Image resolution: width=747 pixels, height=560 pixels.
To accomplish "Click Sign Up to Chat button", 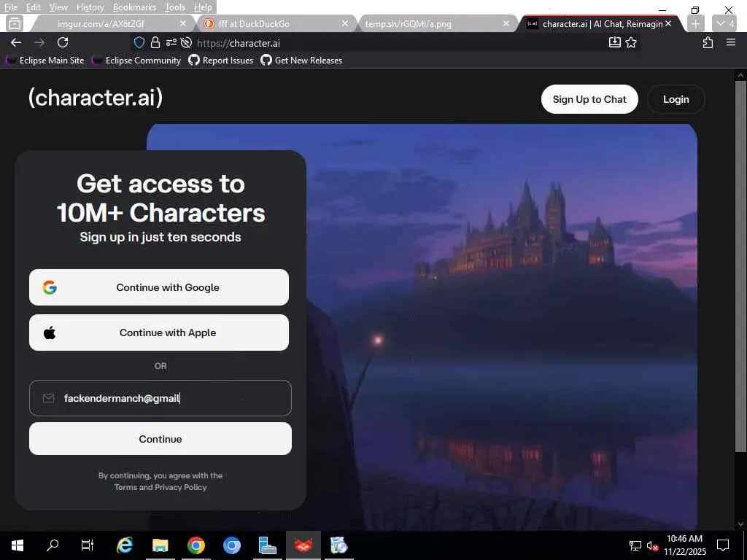I will pos(589,99).
